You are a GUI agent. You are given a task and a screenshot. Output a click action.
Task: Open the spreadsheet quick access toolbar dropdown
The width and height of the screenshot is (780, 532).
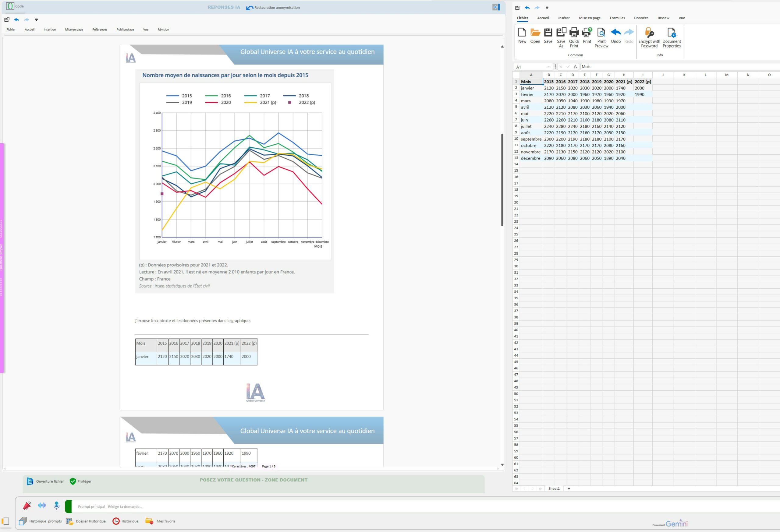click(x=547, y=8)
